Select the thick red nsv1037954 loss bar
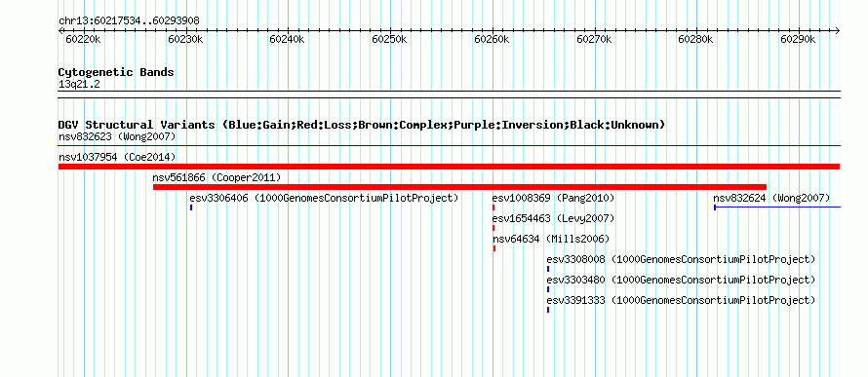The height and width of the screenshot is (377, 868). [449, 167]
